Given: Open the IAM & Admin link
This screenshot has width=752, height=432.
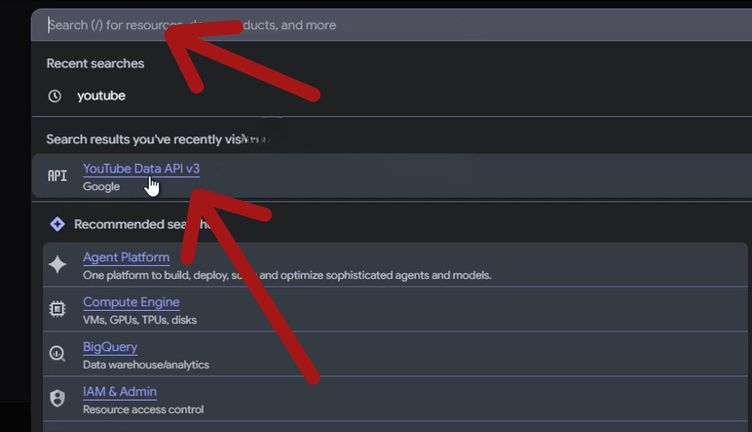Looking at the screenshot, I should [x=120, y=392].
